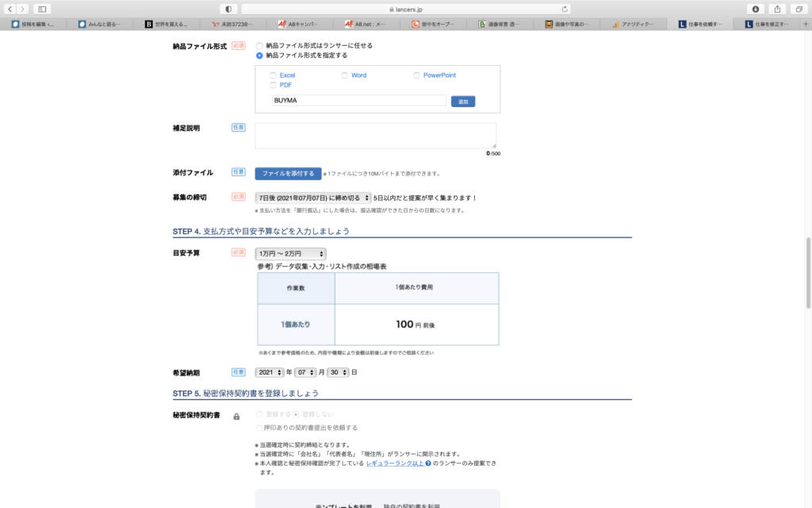The height and width of the screenshot is (508, 812).
Task: Click the reload page icon in address bar
Action: click(x=565, y=9)
